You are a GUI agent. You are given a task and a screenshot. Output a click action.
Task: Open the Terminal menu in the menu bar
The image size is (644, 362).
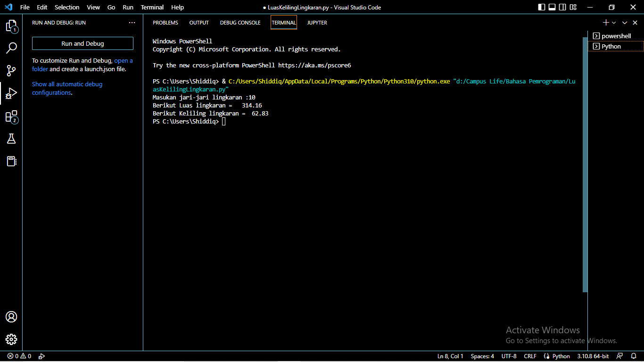(152, 7)
